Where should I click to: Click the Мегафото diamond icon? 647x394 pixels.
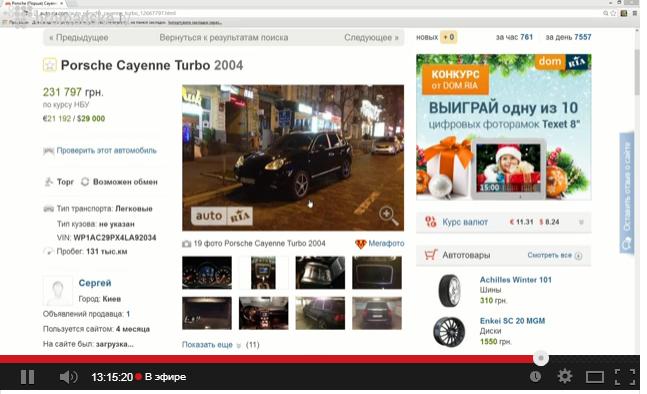click(361, 244)
